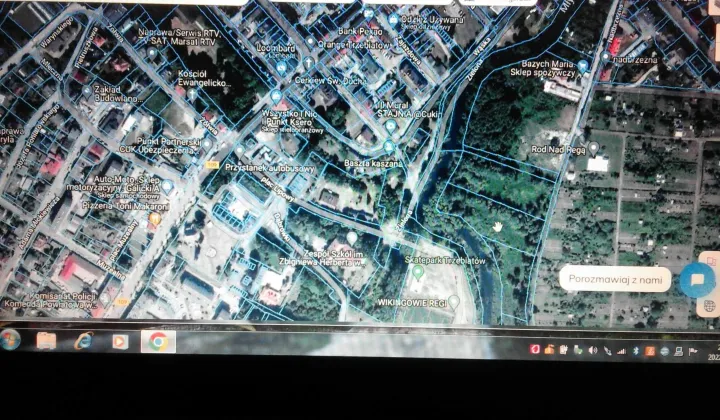Select the Wszystko i Nic shop pin
Image resolution: width=720 pixels, height=420 pixels.
276,97
